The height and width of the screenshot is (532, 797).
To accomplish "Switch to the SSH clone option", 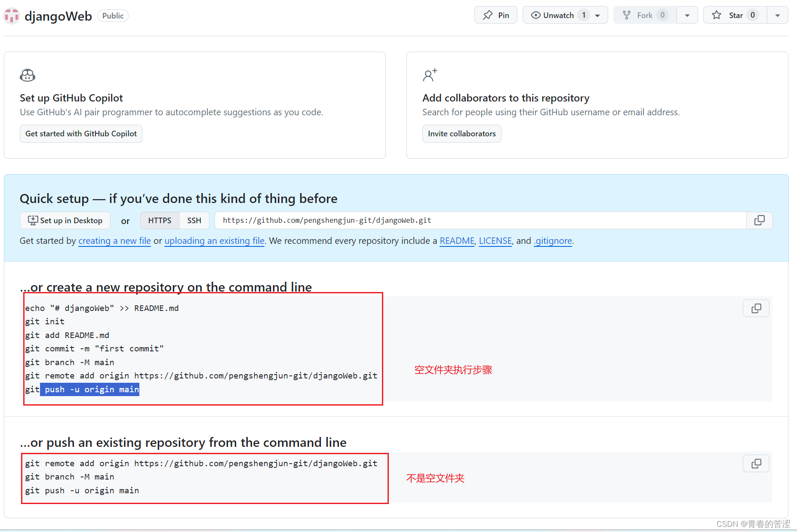I will (194, 220).
